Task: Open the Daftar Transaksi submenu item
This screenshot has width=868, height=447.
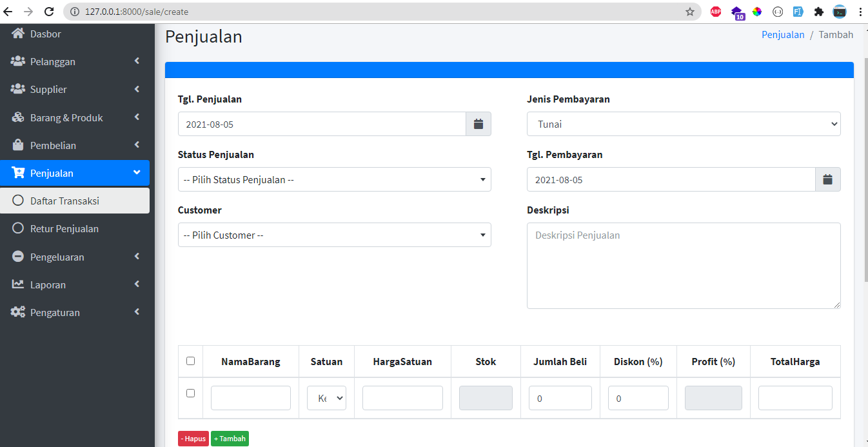Action: (x=64, y=201)
